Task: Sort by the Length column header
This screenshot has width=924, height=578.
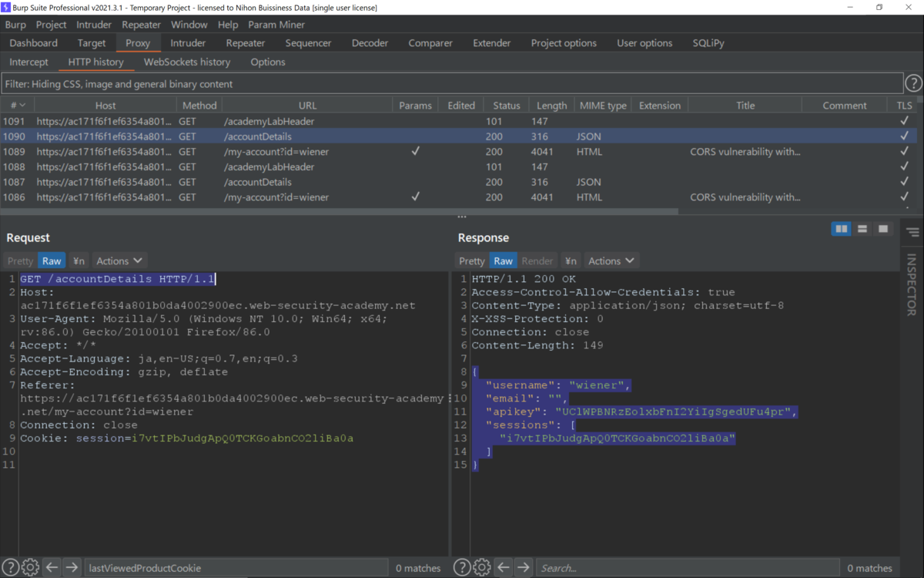Action: click(x=551, y=105)
